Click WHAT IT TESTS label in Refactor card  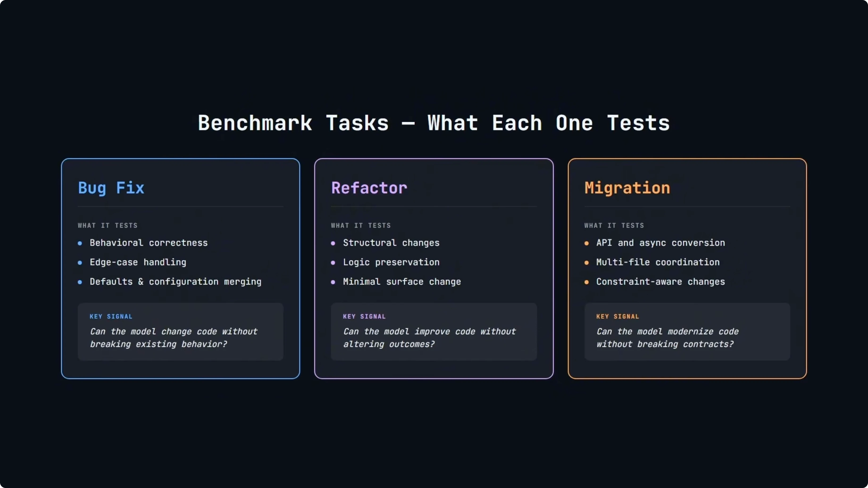pyautogui.click(x=361, y=226)
